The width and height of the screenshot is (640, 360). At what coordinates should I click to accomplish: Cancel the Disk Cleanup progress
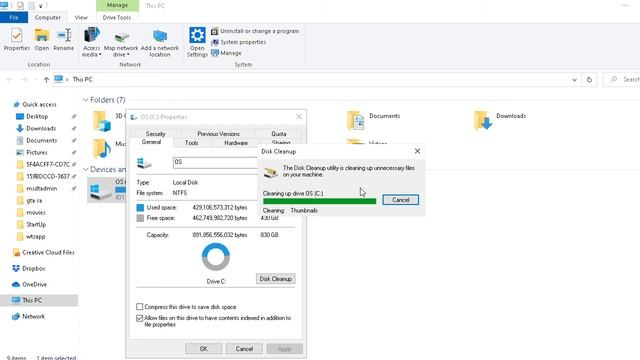tap(400, 200)
